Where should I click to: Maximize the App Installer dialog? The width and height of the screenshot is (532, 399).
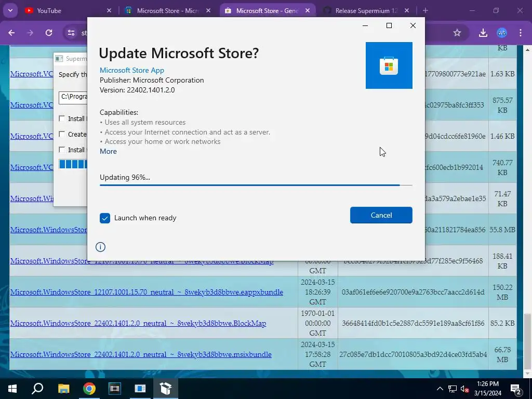389,25
